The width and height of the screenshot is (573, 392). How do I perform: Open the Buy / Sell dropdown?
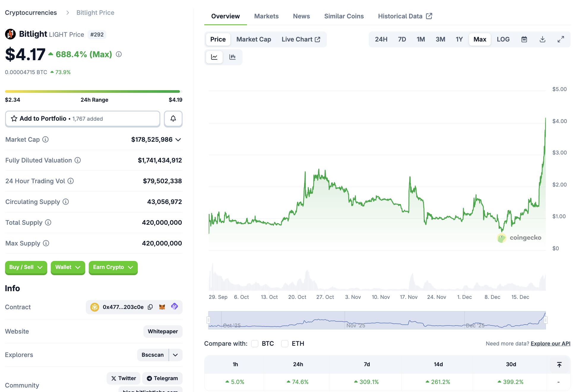(x=26, y=267)
